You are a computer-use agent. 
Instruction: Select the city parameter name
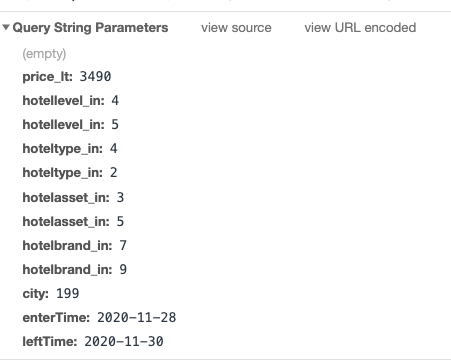click(x=36, y=294)
